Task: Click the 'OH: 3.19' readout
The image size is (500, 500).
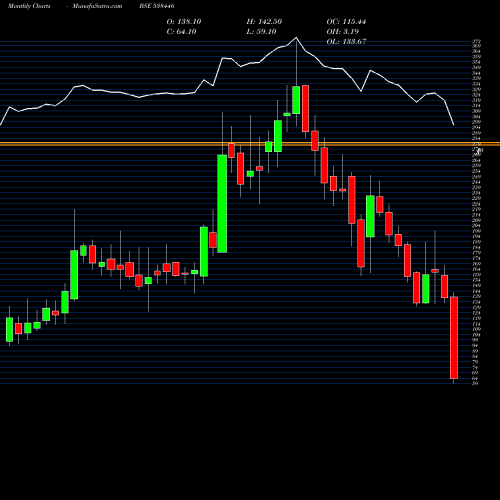Action: (x=343, y=32)
